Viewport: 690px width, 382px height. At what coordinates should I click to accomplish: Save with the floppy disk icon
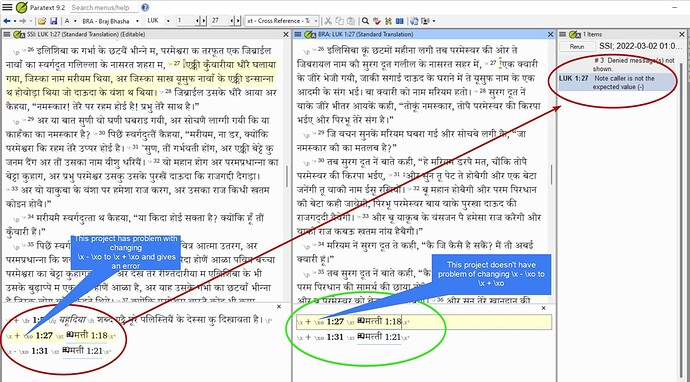pos(54,21)
